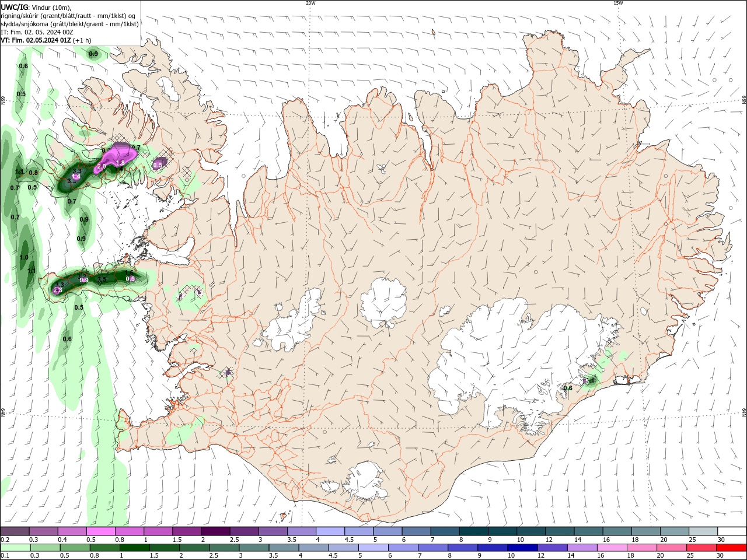Select the navy blue 10 swatch, lower legend

(522, 547)
